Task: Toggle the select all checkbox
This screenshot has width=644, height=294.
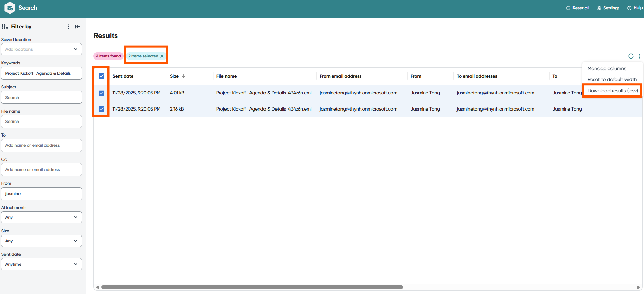Action: pyautogui.click(x=102, y=76)
